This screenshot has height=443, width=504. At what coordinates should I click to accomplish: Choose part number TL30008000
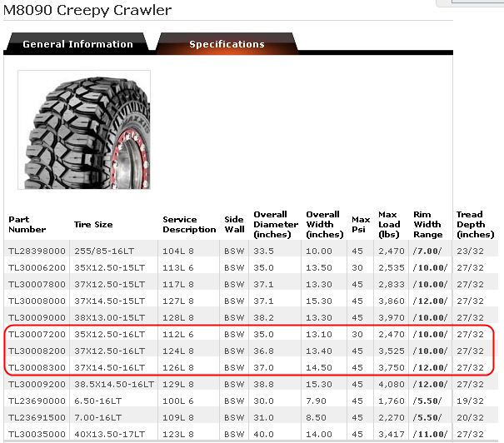click(x=36, y=300)
